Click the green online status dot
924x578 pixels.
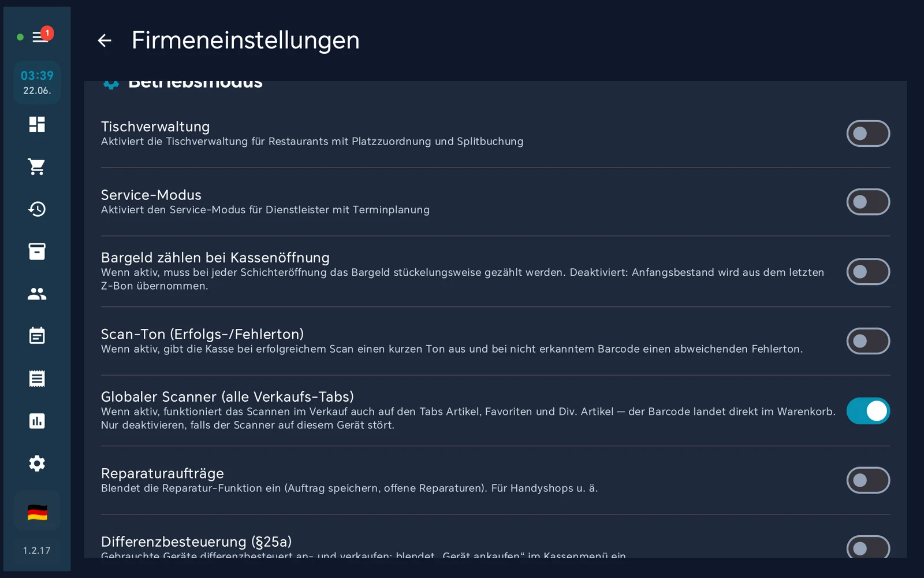pyautogui.click(x=20, y=37)
